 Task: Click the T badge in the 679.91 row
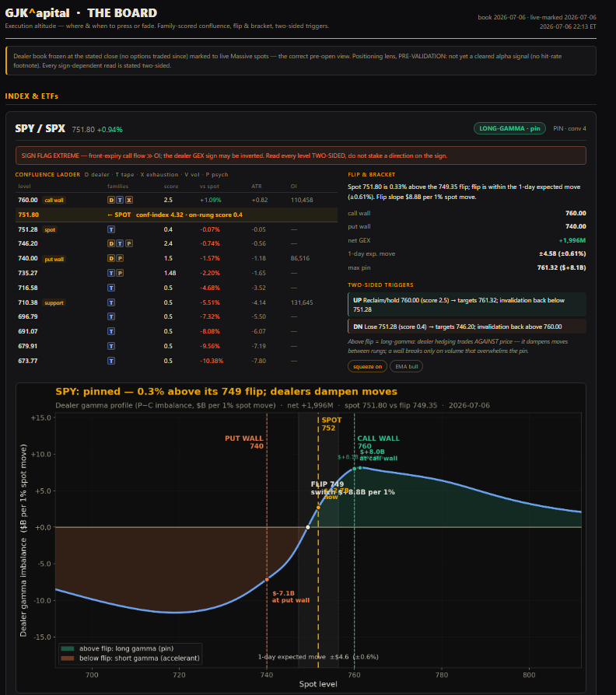click(111, 346)
